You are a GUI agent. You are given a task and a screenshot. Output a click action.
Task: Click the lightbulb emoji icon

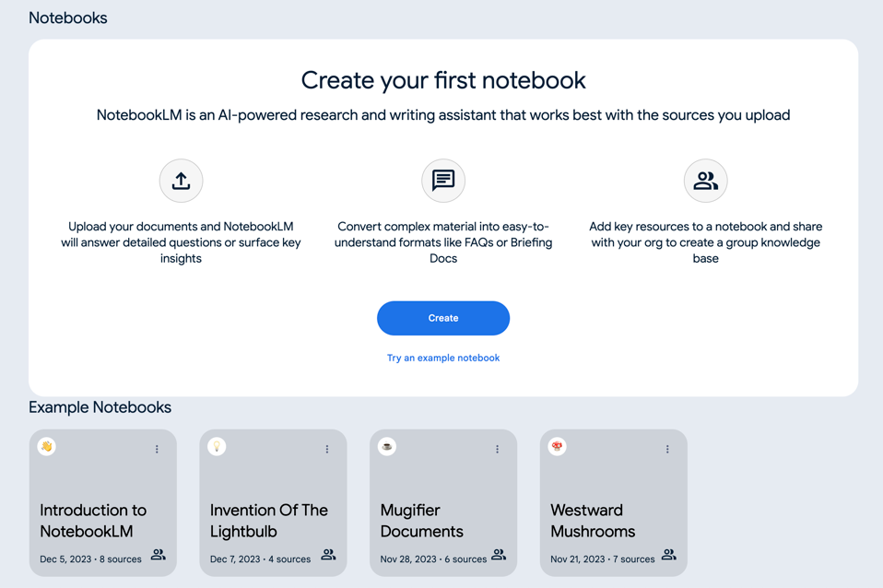(217, 447)
